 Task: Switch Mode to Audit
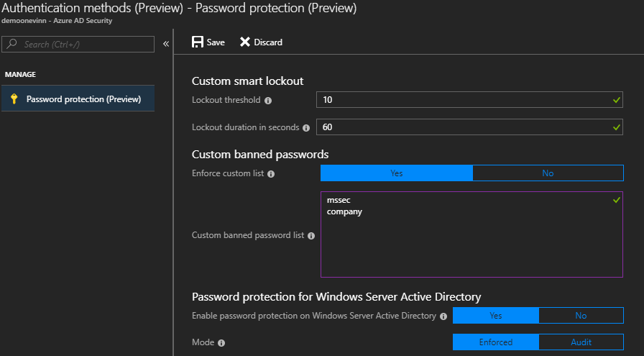(581, 342)
